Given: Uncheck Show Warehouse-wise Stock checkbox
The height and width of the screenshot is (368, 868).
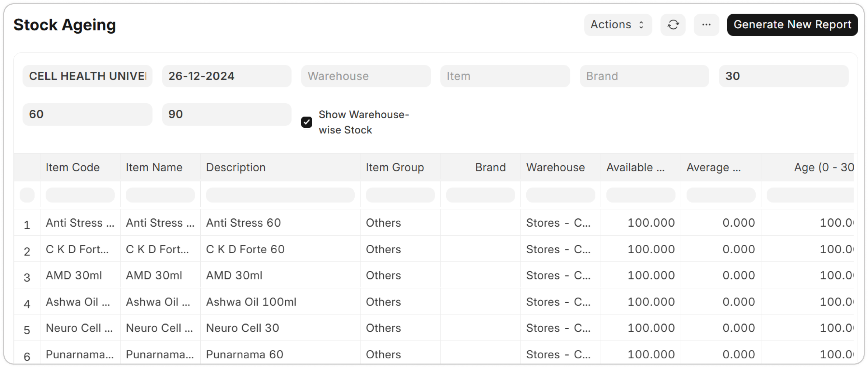Looking at the screenshot, I should pyautogui.click(x=307, y=122).
